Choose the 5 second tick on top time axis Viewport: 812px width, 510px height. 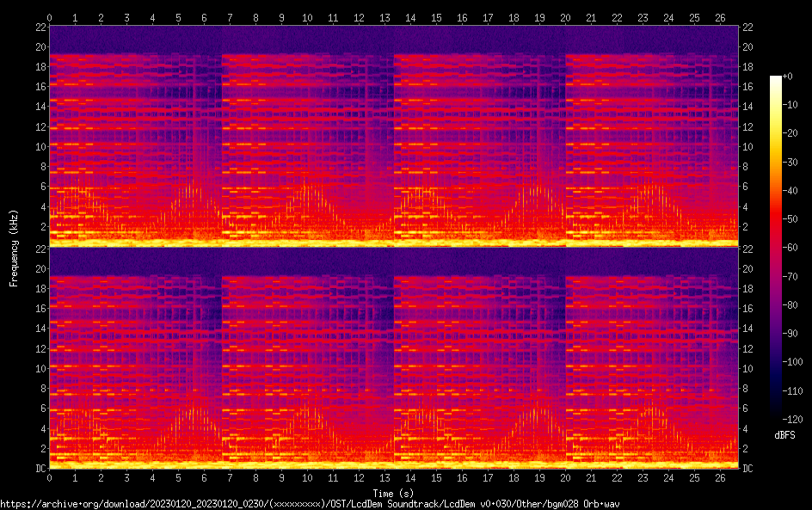(x=178, y=17)
